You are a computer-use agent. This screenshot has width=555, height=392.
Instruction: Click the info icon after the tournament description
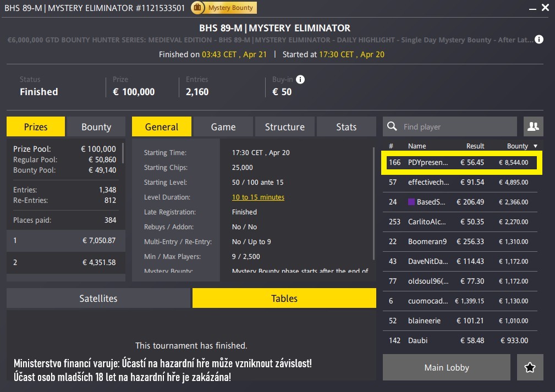(539, 40)
